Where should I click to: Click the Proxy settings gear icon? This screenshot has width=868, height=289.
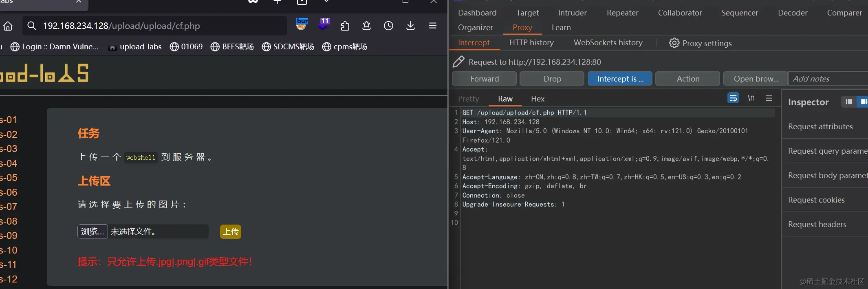click(674, 43)
